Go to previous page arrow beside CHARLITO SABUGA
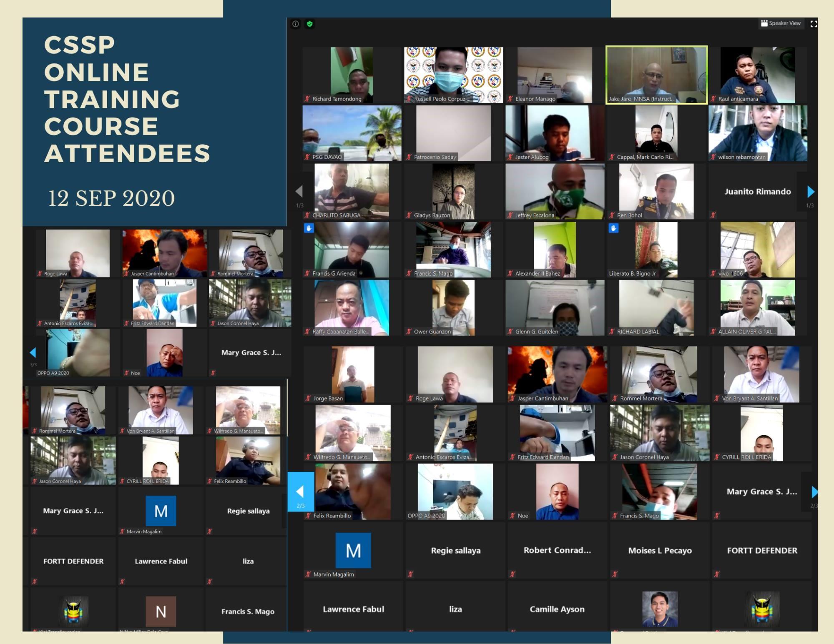This screenshot has width=834, height=644. [299, 192]
